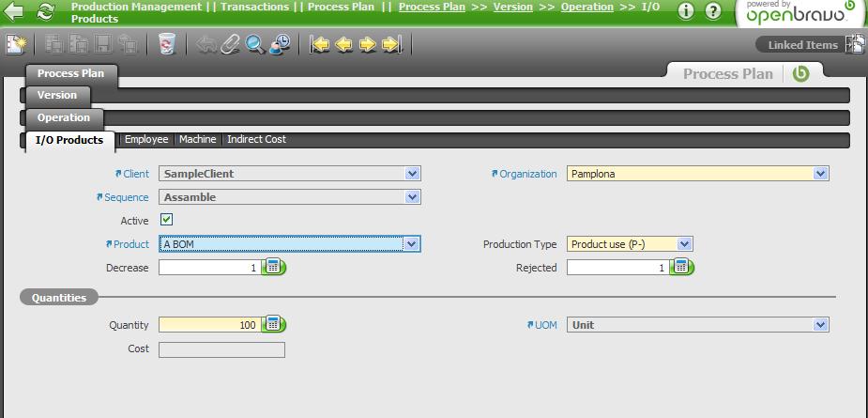Open the Production Type dropdown
Screen dimensions: 868x418
click(x=684, y=244)
